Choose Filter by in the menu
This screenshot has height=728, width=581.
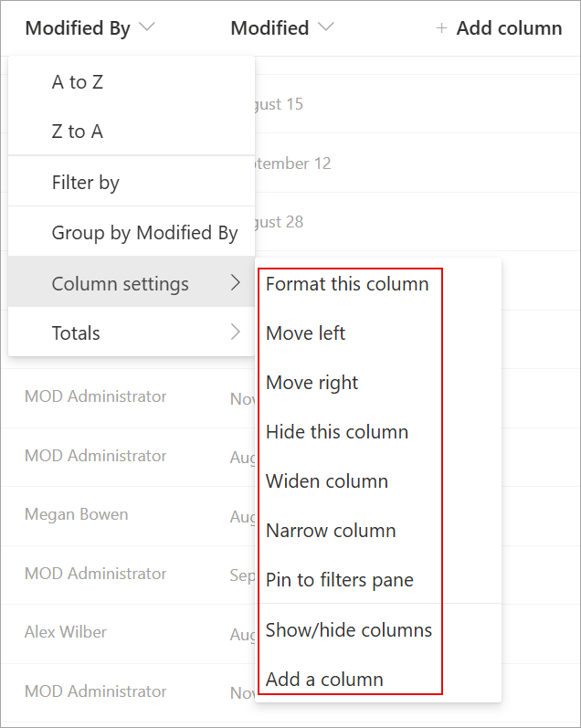click(132, 182)
